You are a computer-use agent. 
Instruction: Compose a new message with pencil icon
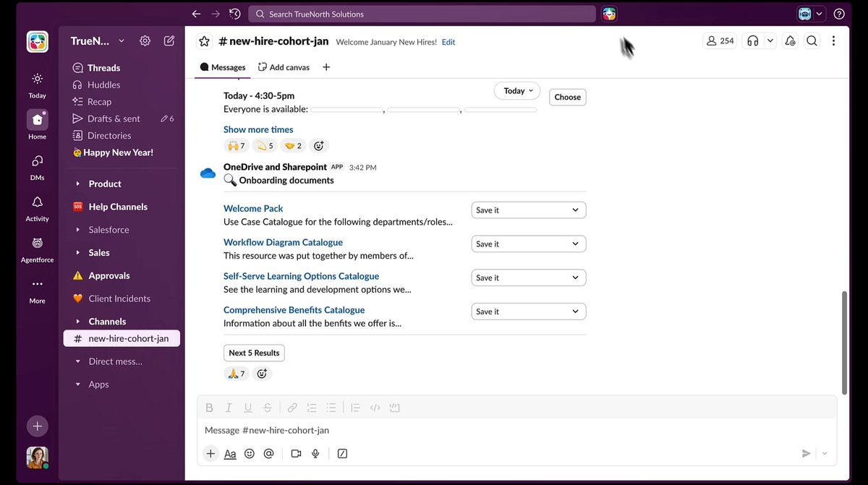[169, 41]
